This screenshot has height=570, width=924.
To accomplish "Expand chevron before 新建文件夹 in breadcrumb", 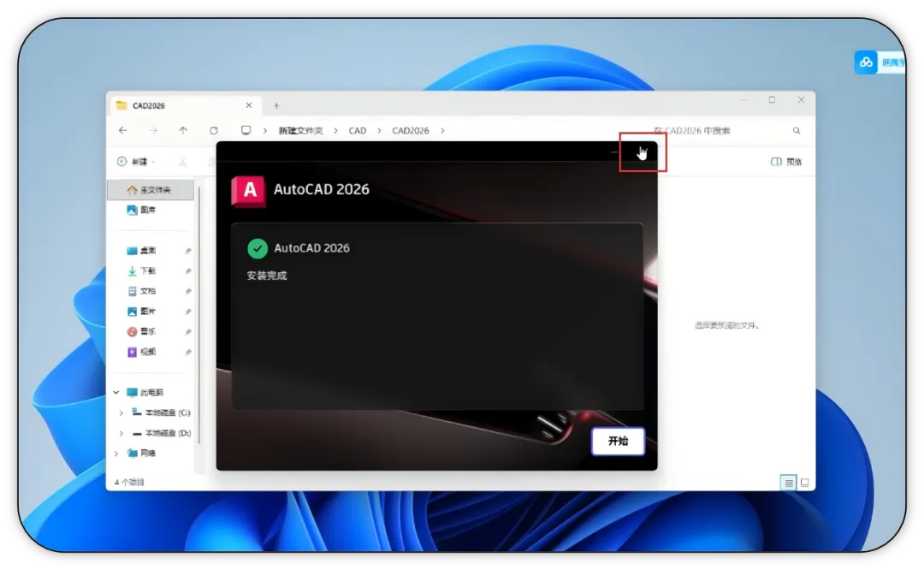I will tap(265, 130).
